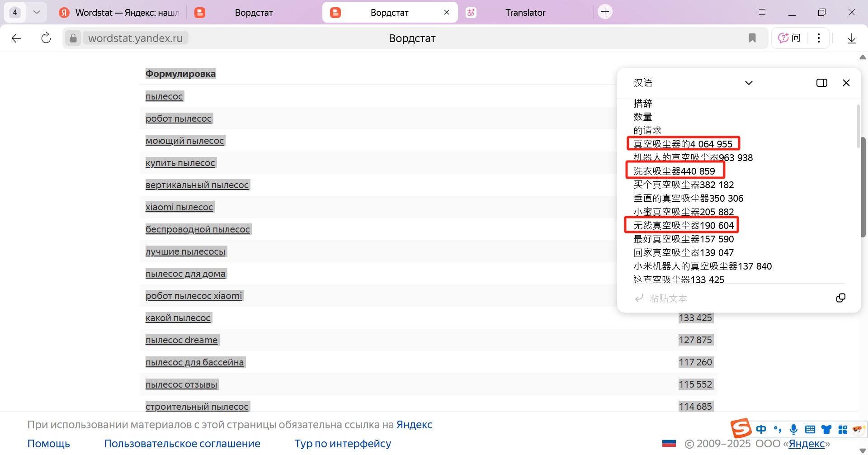868x455 pixels.
Task: Click the count value 115 552
Action: click(695, 384)
